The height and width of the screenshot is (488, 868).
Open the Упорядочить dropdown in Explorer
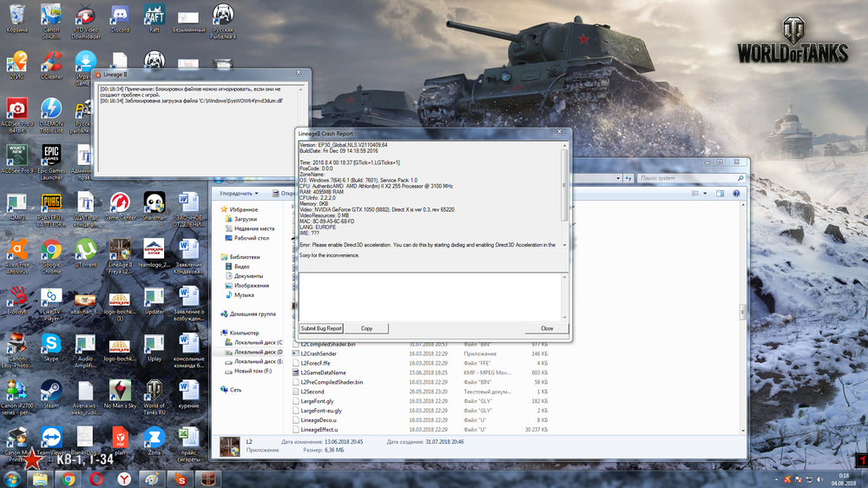coord(238,194)
